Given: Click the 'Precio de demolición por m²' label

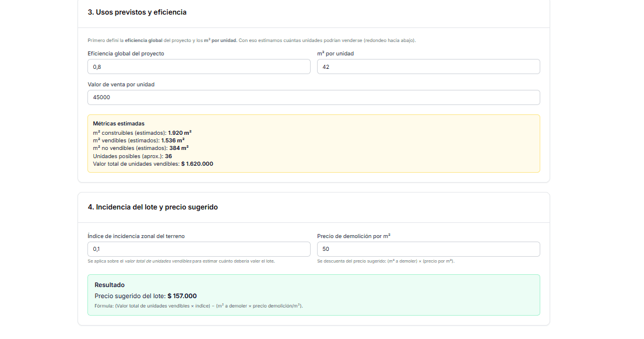Looking at the screenshot, I should [x=354, y=236].
